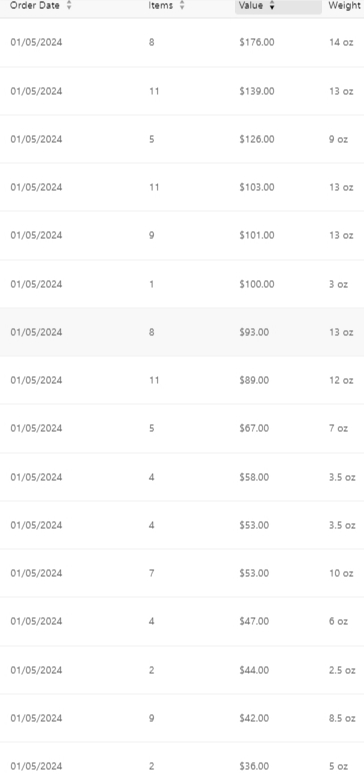This screenshot has height=774, width=364.
Task: Click the Items column sort arrows
Action: pos(182,6)
